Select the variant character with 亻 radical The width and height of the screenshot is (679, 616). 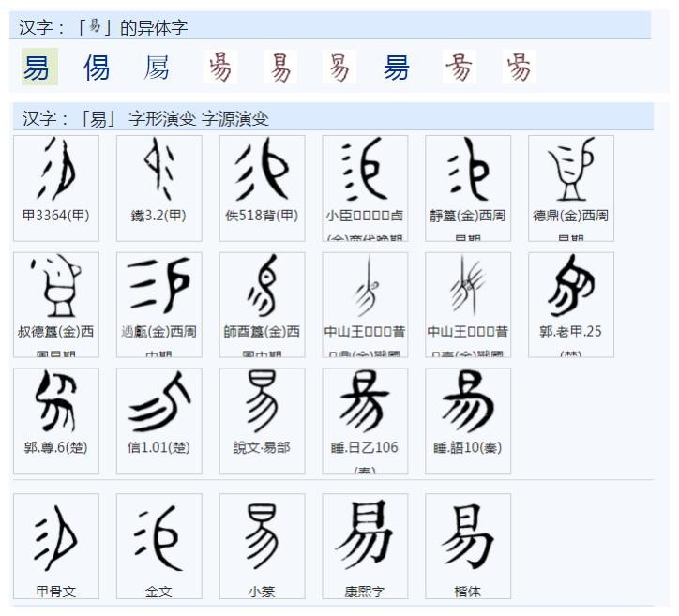pyautogui.click(x=97, y=68)
